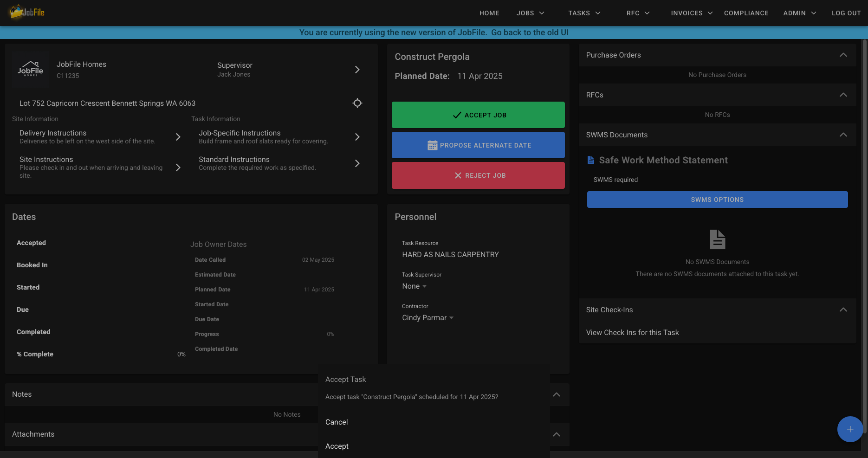The image size is (868, 458).
Task: Confirm Accept in the Accept Task dialog
Action: pos(337,446)
